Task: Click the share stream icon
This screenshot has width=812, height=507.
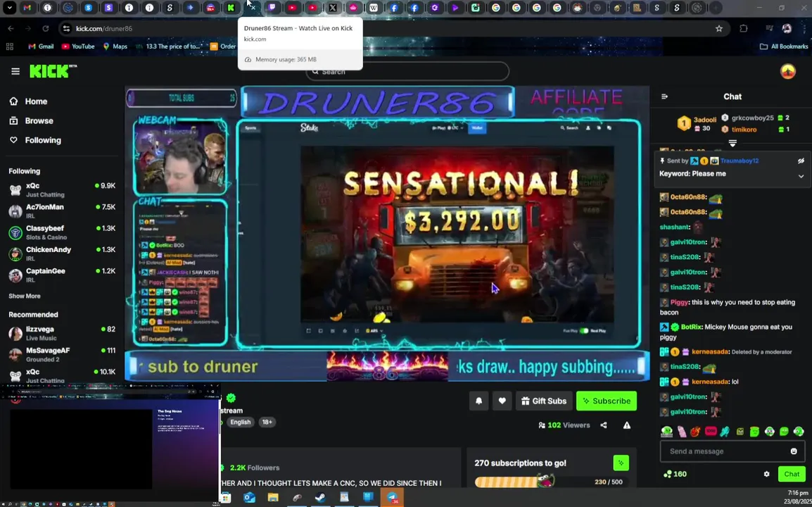Action: click(x=603, y=425)
